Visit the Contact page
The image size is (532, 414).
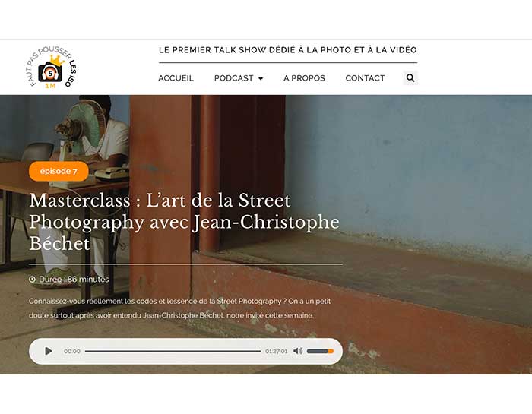[365, 78]
